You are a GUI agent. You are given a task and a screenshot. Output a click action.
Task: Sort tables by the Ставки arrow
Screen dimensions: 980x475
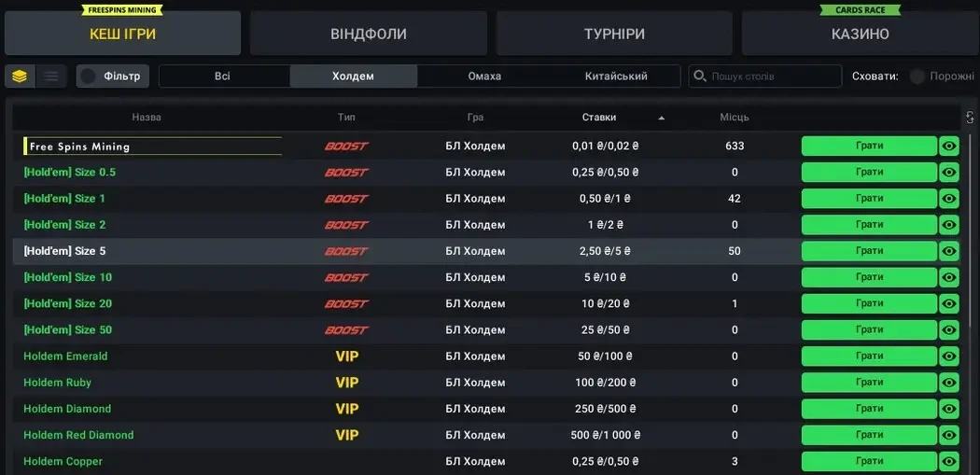(x=662, y=118)
